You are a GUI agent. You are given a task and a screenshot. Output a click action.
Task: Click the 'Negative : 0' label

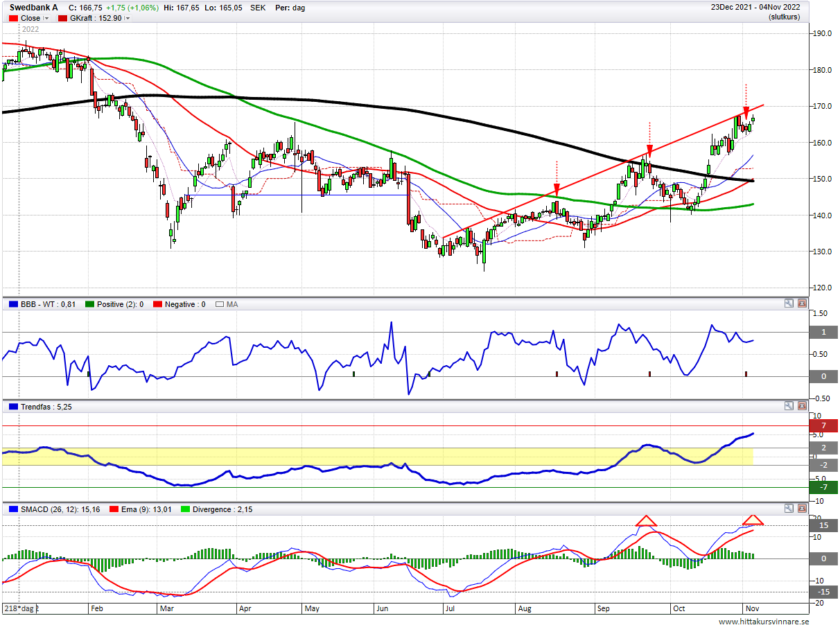click(x=185, y=304)
